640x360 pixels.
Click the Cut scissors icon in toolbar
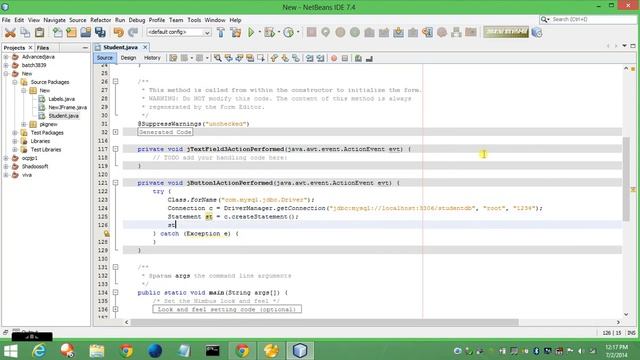pyautogui.click(x=10, y=32)
